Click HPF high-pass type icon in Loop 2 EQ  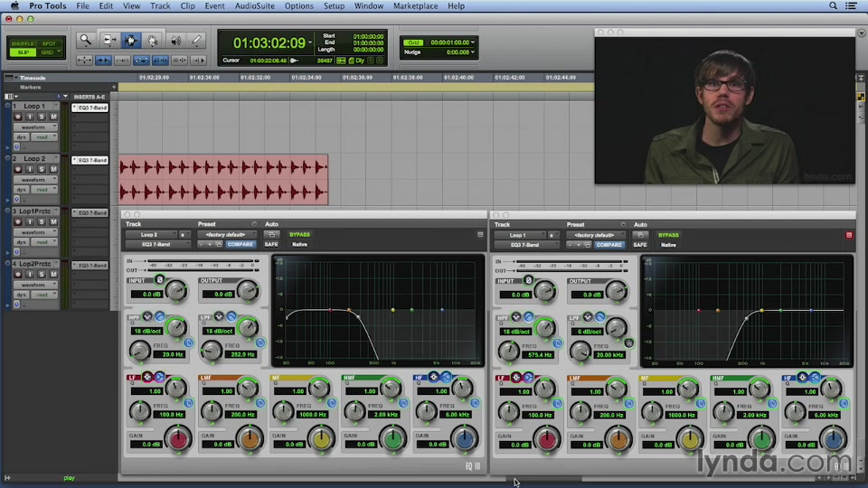[159, 316]
